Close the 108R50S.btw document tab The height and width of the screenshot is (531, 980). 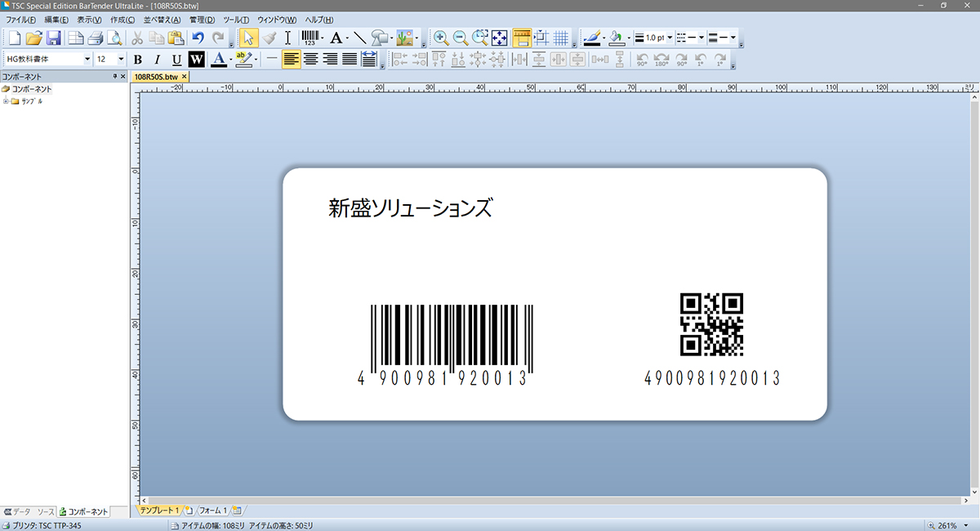(184, 76)
